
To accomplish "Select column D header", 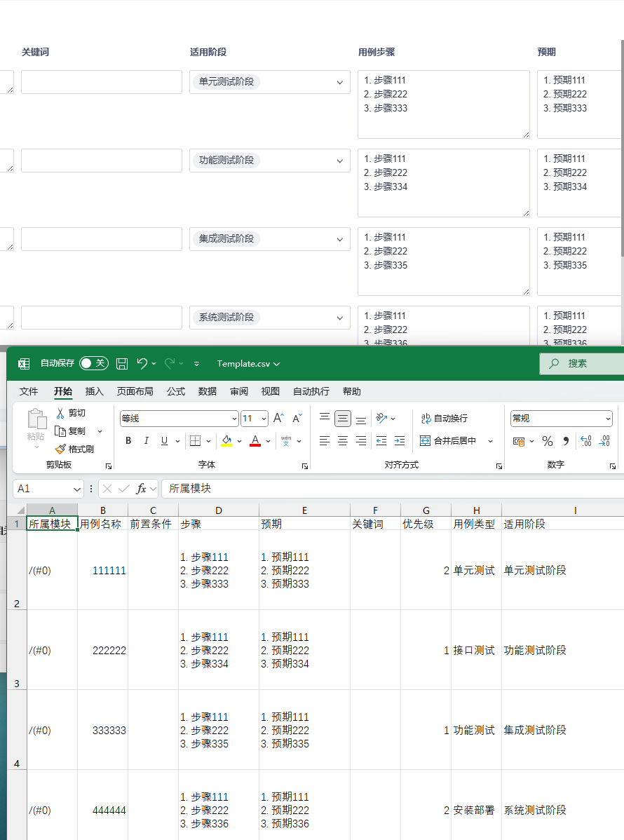I will 219,510.
